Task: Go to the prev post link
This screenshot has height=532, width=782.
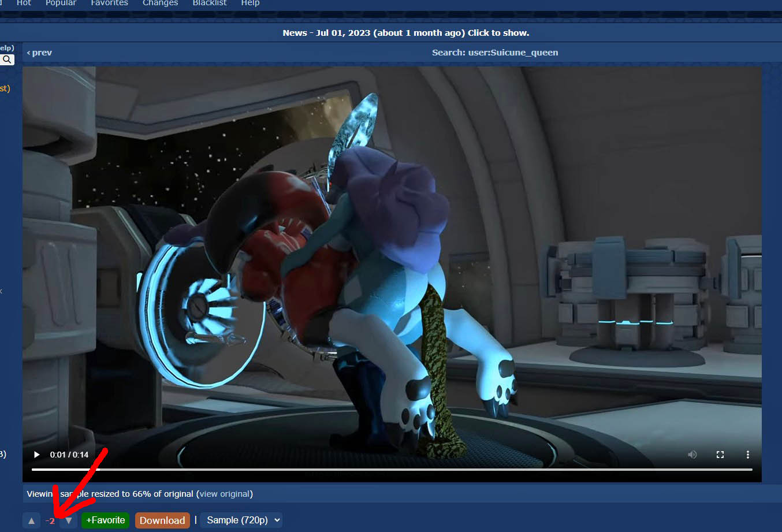Action: [39, 53]
